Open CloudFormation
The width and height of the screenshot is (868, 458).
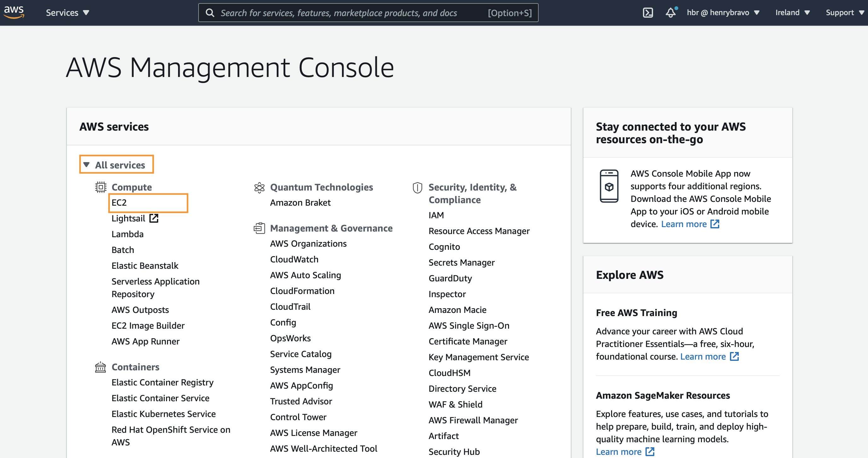[302, 291]
